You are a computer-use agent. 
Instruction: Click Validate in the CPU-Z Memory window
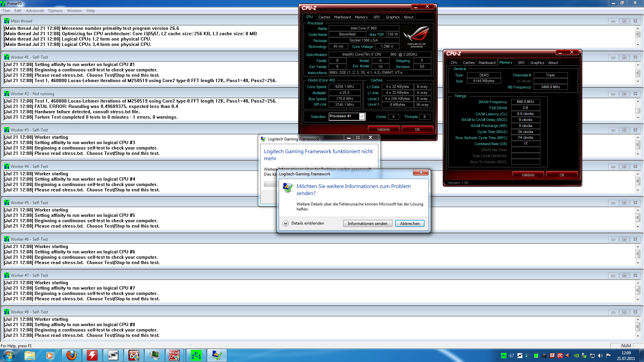tap(528, 175)
